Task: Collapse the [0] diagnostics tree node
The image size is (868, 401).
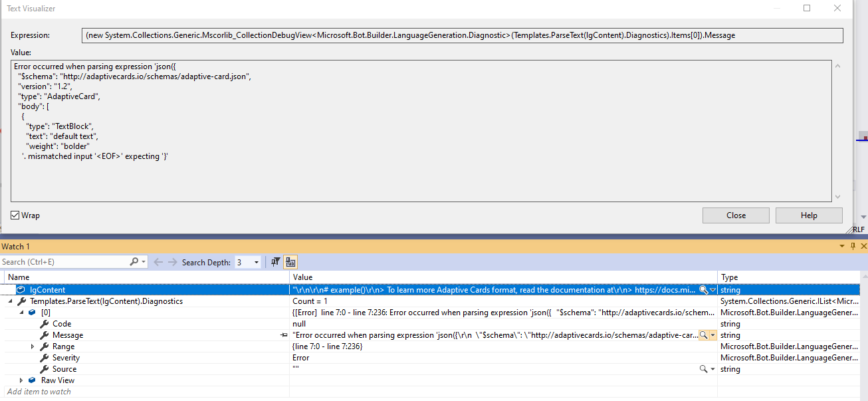Action: (x=22, y=312)
